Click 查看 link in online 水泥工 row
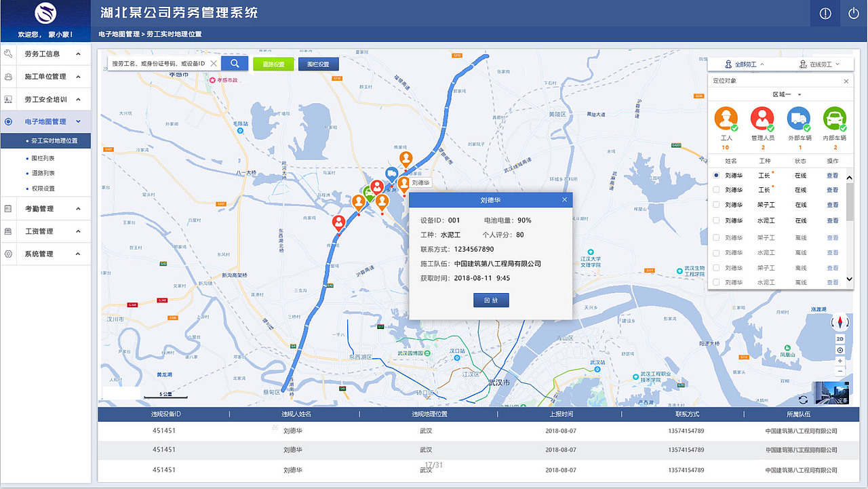This screenshot has width=868, height=489. pos(832,220)
